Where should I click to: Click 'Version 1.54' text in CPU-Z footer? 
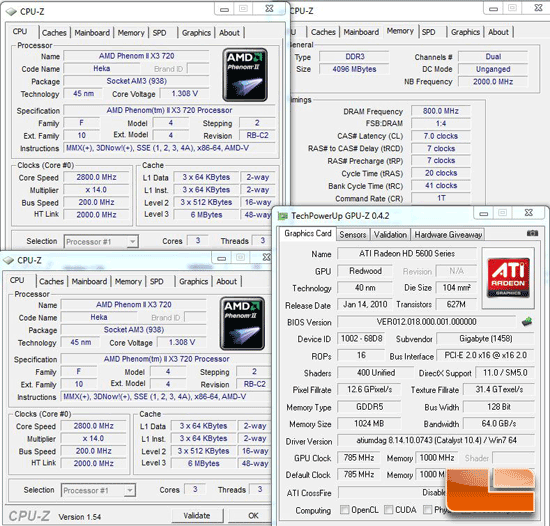pyautogui.click(x=80, y=517)
